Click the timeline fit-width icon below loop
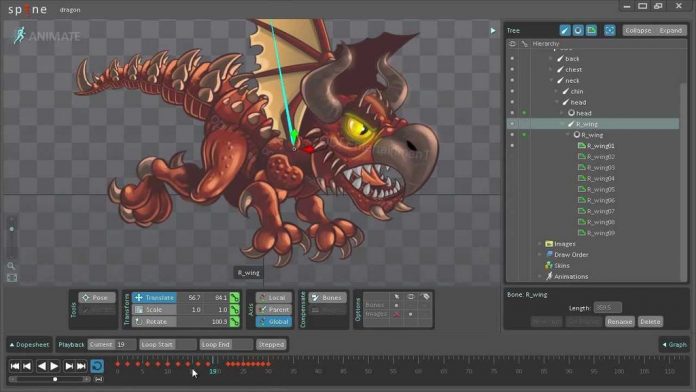696x392 pixels. coord(99,379)
